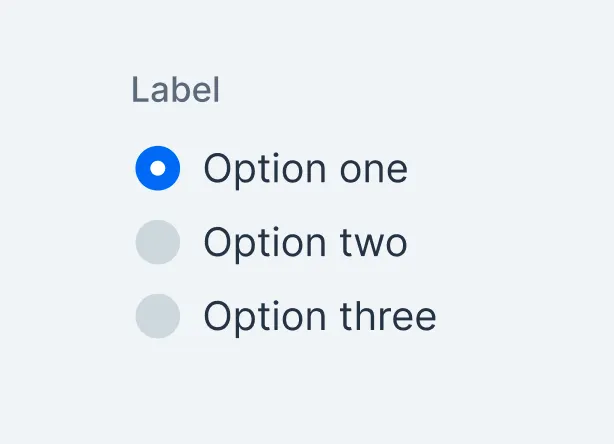
Task: Select the Option two radio button
Action: (158, 242)
